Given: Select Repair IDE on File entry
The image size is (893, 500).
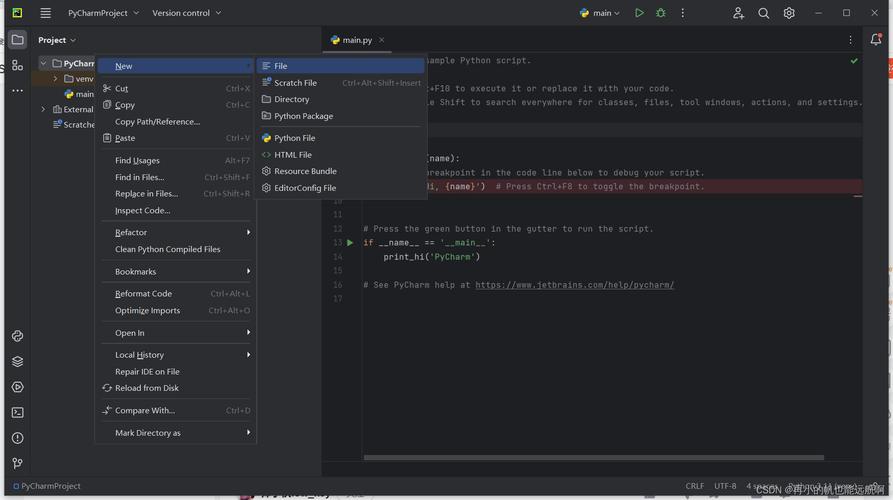Looking at the screenshot, I should click(x=177, y=371).
